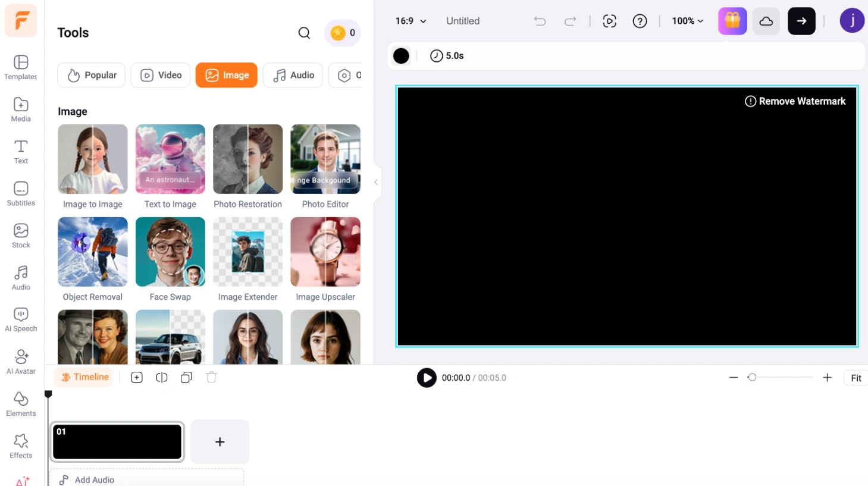Play the video preview
Screen dimensions: 868x486
[427, 378]
